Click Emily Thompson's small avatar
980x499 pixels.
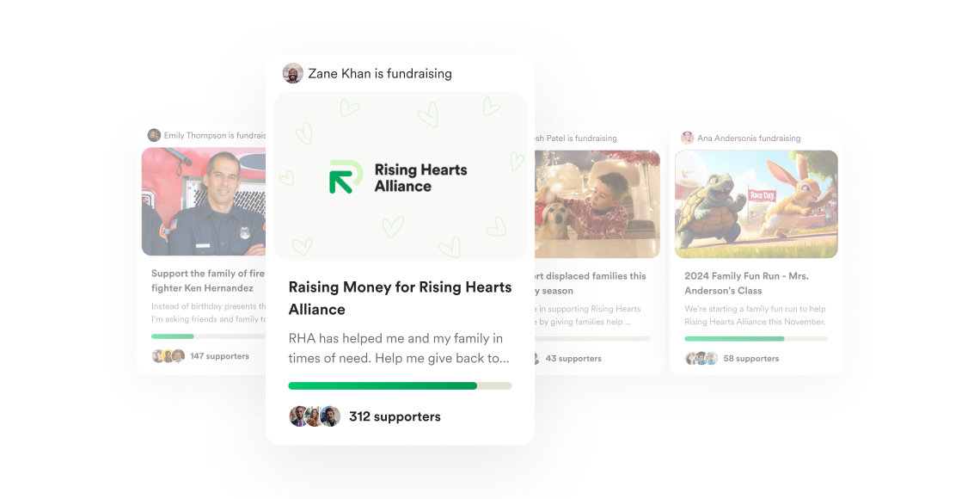tap(154, 135)
